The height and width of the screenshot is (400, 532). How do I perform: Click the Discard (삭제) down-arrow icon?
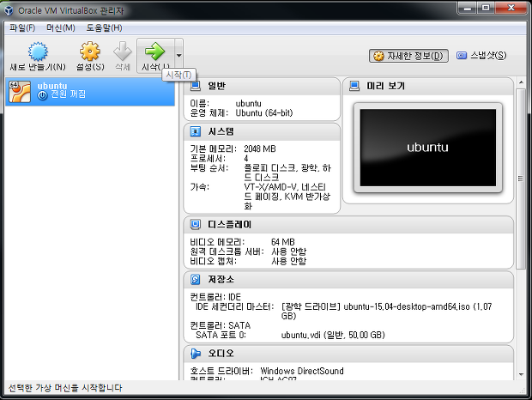pos(123,52)
